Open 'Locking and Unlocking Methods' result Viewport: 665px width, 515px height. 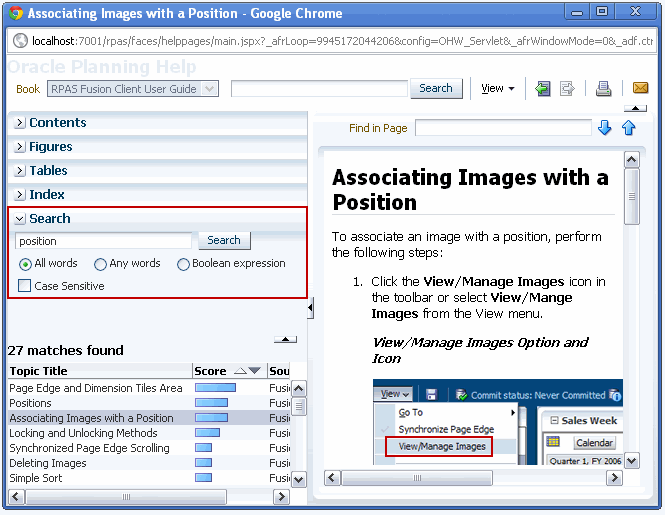coord(83,433)
